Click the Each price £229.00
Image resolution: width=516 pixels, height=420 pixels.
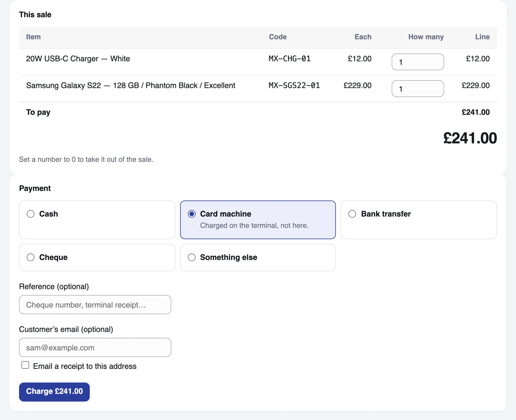(357, 85)
